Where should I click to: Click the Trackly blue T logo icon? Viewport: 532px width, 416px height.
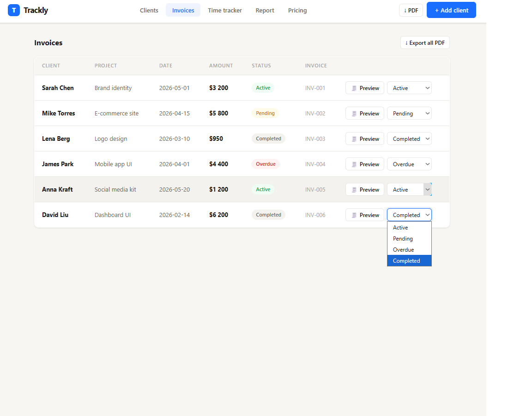13,10
